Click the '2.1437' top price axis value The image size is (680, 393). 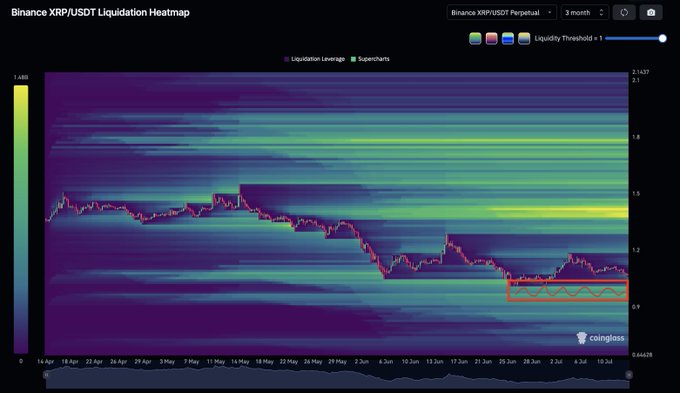point(641,72)
